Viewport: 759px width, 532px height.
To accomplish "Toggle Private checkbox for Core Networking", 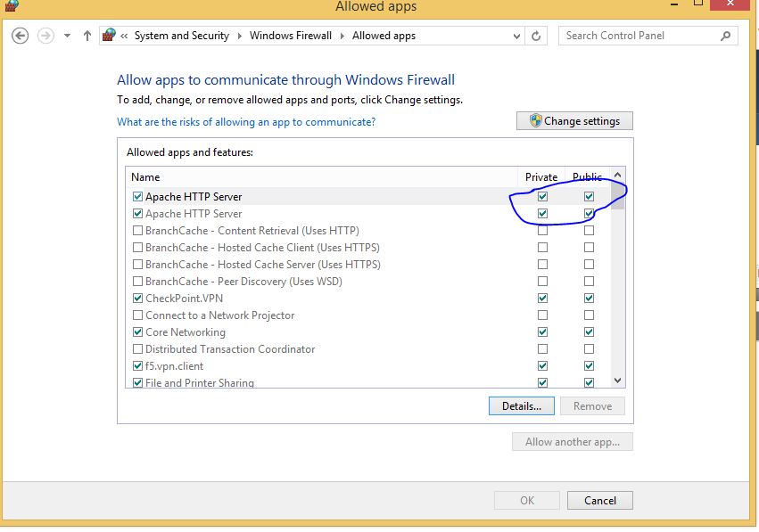I will pyautogui.click(x=542, y=332).
